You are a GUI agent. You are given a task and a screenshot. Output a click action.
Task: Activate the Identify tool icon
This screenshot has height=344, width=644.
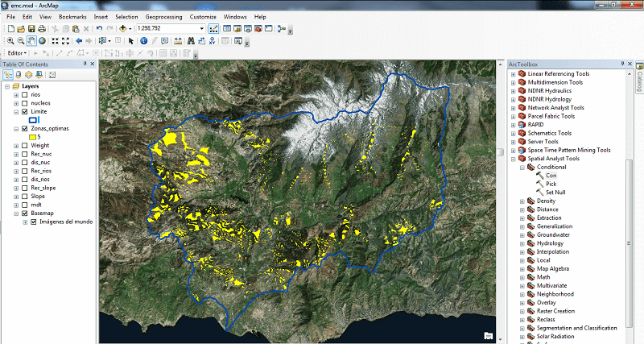143,40
